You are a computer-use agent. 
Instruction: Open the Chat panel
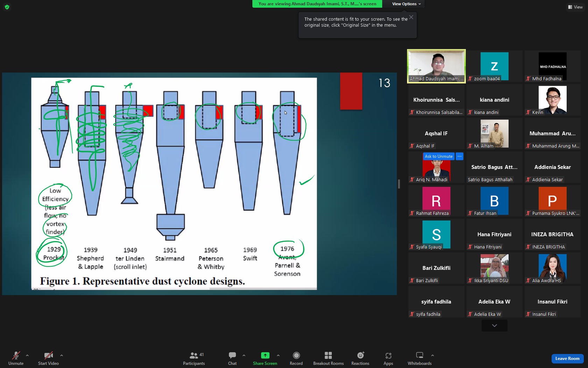(232, 358)
